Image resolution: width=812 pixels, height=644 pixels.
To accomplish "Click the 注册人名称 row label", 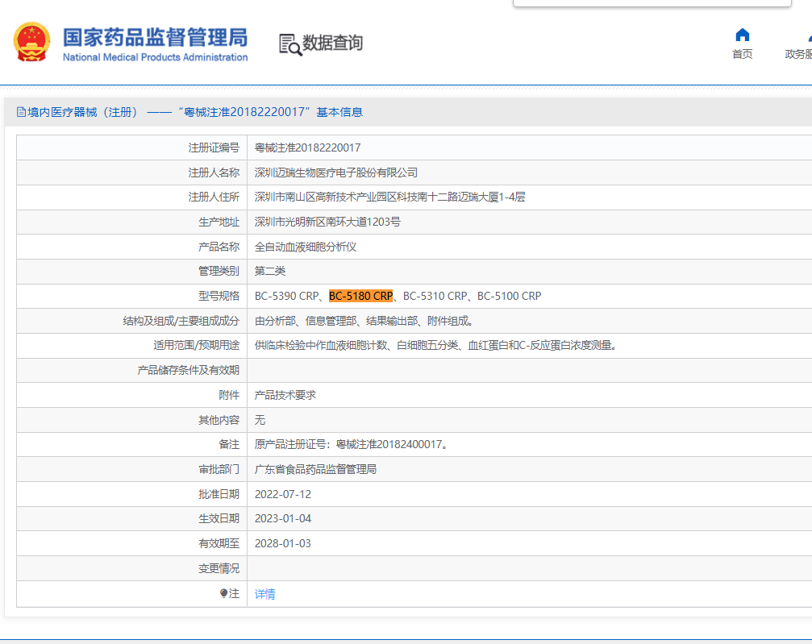I will point(214,172).
